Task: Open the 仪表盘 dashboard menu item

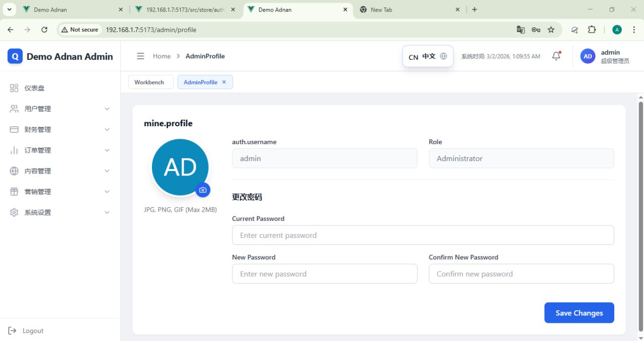Action: tap(34, 88)
